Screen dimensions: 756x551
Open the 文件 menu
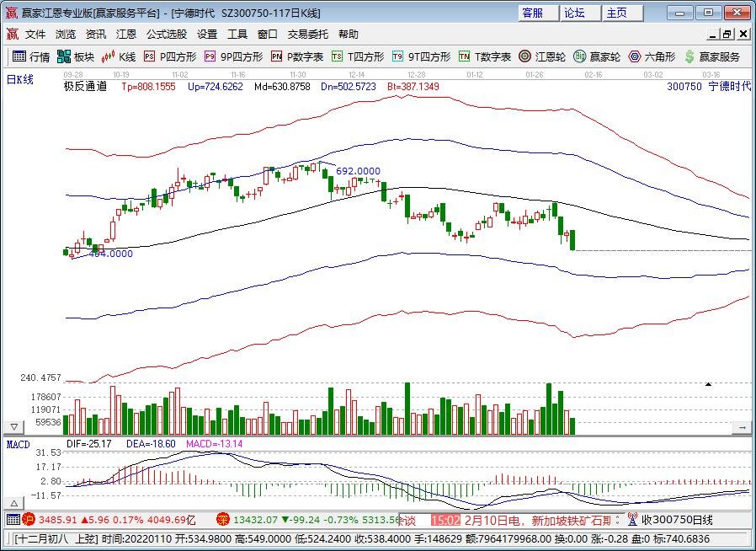point(35,35)
